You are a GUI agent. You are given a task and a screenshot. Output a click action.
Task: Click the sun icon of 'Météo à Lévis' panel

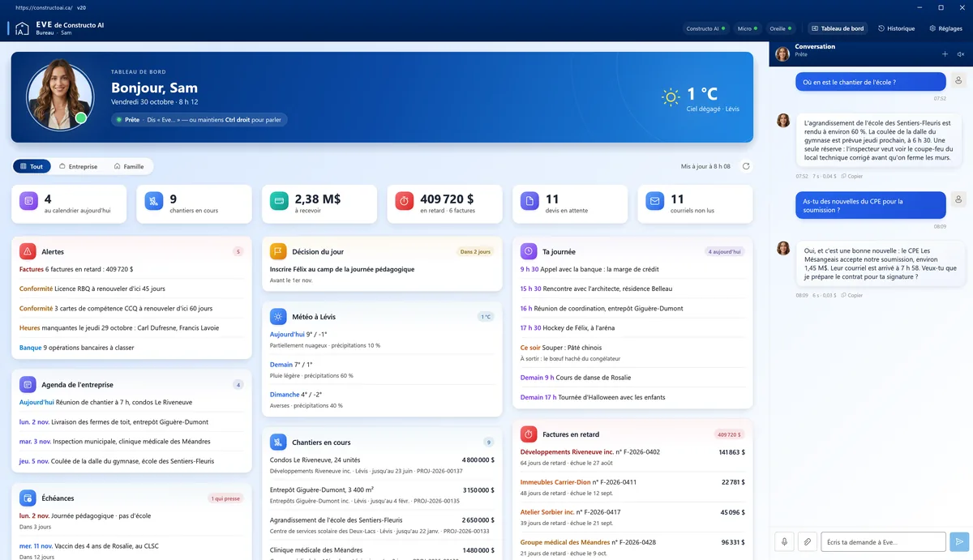(278, 316)
